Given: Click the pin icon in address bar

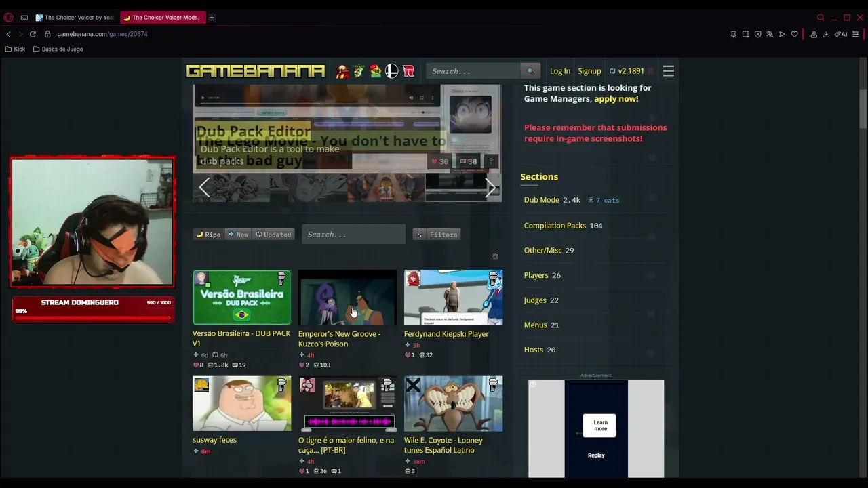Looking at the screenshot, I should [x=733, y=34].
